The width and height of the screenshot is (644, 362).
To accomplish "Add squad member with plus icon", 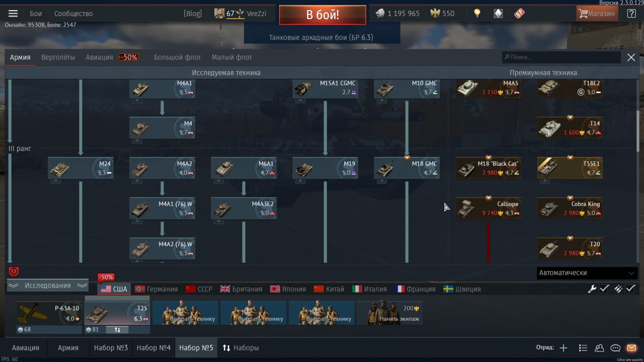I will (563, 348).
